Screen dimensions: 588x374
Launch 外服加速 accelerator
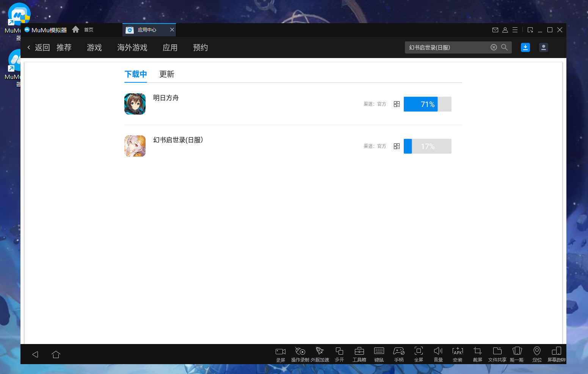pyautogui.click(x=320, y=355)
